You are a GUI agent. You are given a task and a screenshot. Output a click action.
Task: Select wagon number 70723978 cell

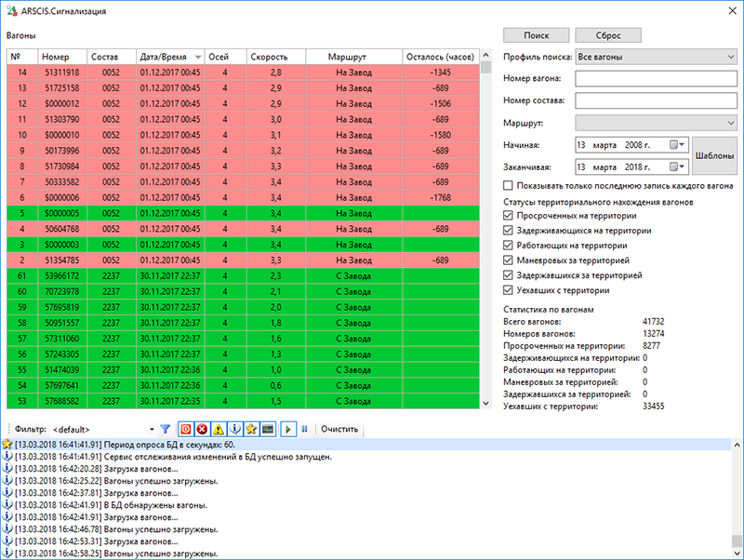pos(62,292)
